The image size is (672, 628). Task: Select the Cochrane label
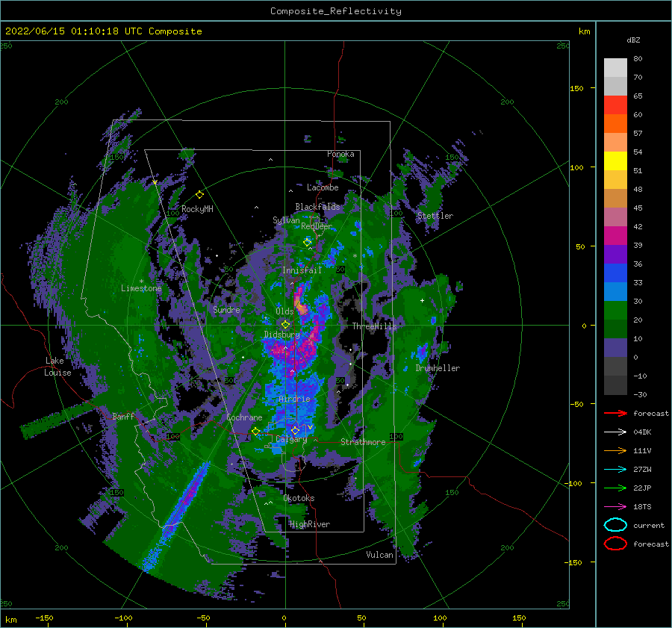tap(244, 417)
